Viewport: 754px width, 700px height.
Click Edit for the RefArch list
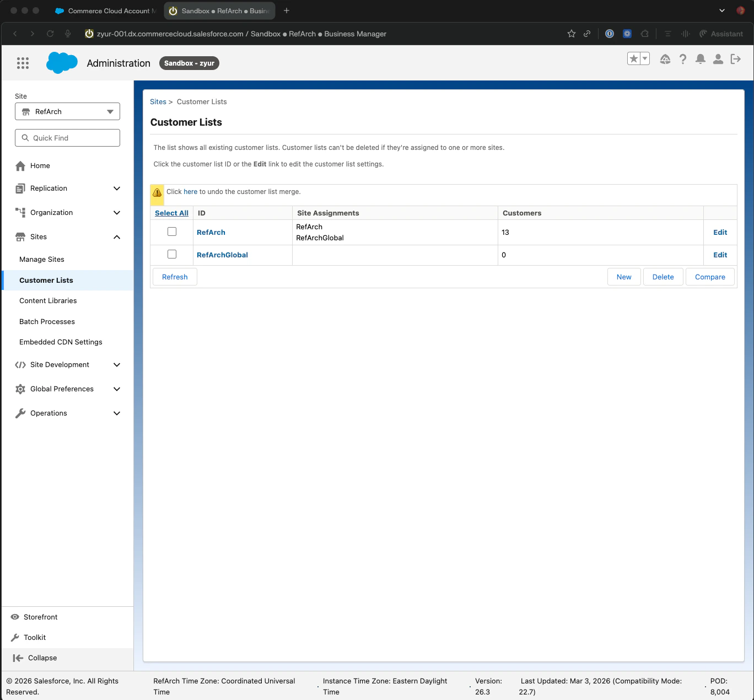pos(720,233)
